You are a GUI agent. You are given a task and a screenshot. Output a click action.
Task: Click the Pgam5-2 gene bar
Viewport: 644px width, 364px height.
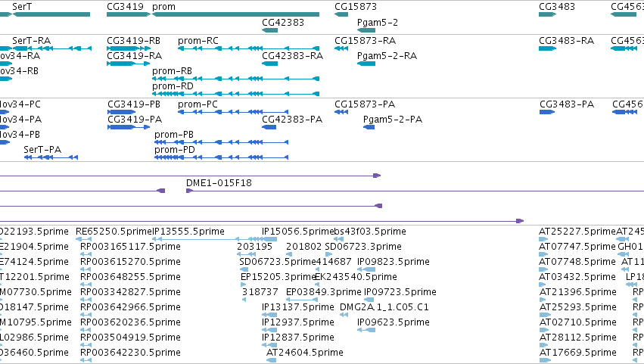(x=366, y=30)
